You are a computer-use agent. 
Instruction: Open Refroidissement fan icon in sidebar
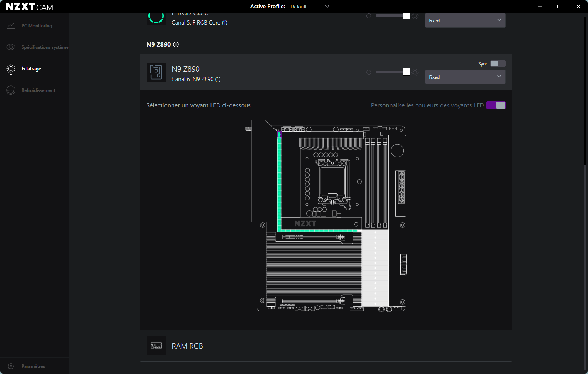[x=11, y=90]
